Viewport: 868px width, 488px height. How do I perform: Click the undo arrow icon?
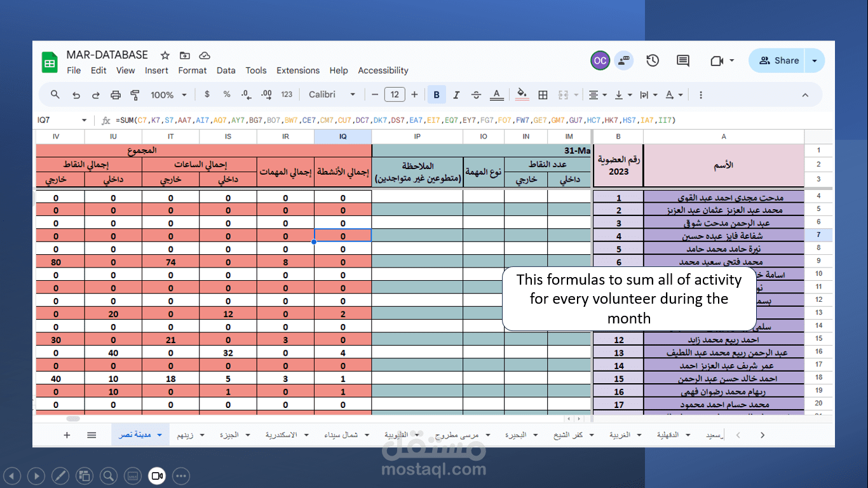click(76, 95)
